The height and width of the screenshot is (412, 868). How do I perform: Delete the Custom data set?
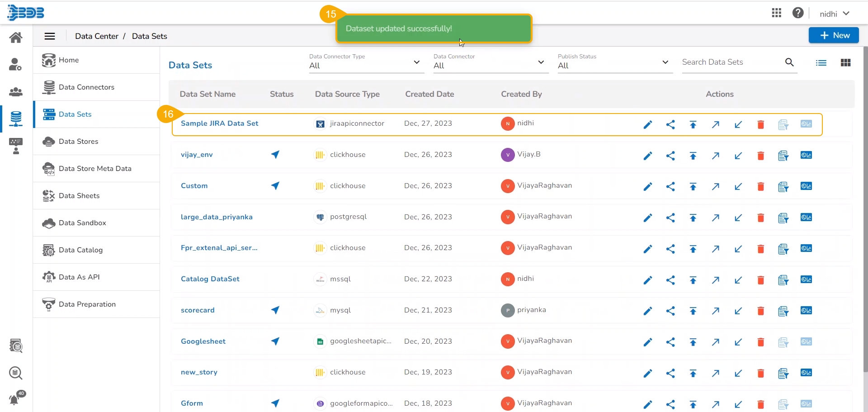point(760,187)
